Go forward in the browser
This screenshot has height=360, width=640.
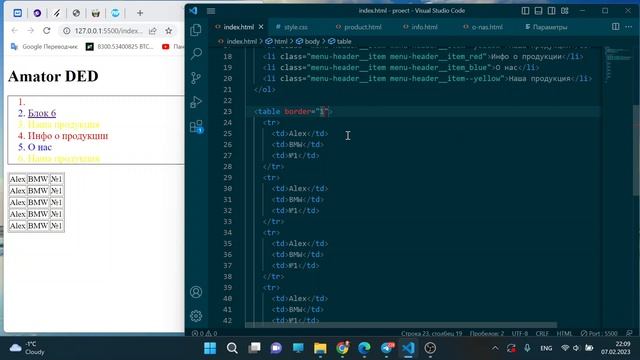point(31,31)
